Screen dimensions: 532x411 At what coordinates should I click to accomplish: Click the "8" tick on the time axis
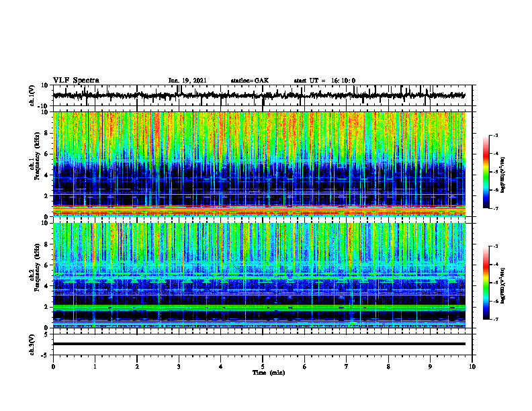pos(388,367)
